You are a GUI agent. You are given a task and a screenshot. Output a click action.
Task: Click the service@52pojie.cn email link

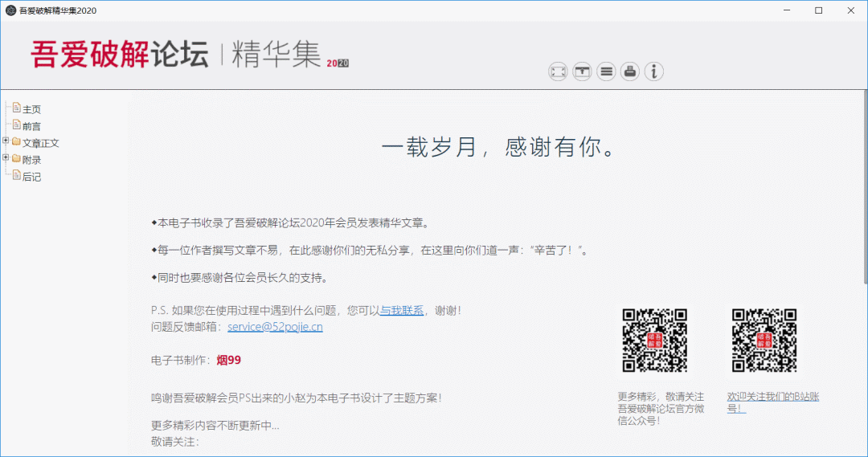point(275,327)
